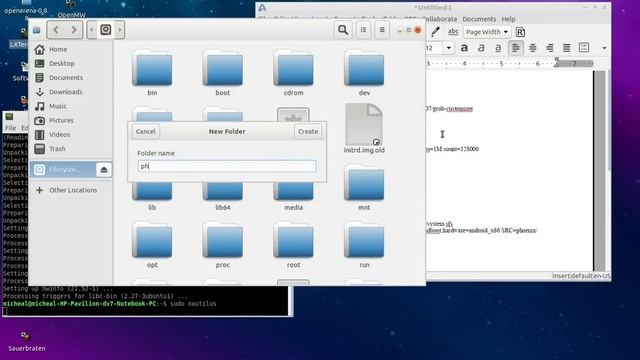The width and height of the screenshot is (640, 360).
Task: Select the dev folder
Action: pos(364,73)
